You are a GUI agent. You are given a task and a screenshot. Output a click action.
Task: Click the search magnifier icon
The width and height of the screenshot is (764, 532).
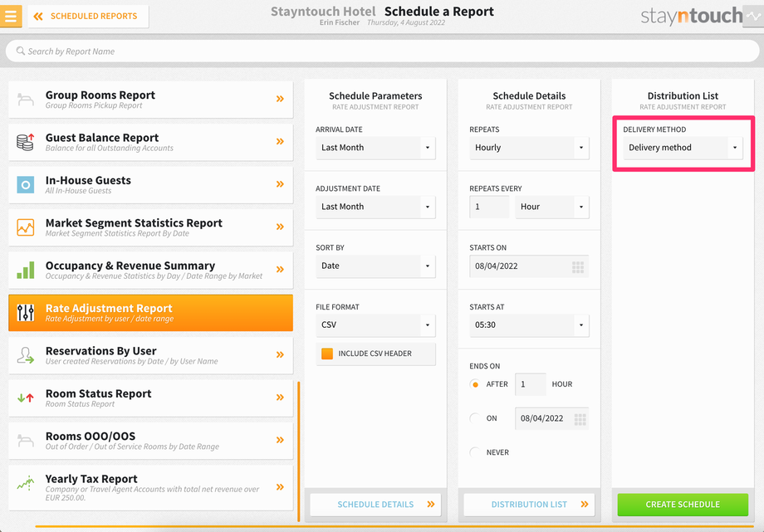click(21, 51)
